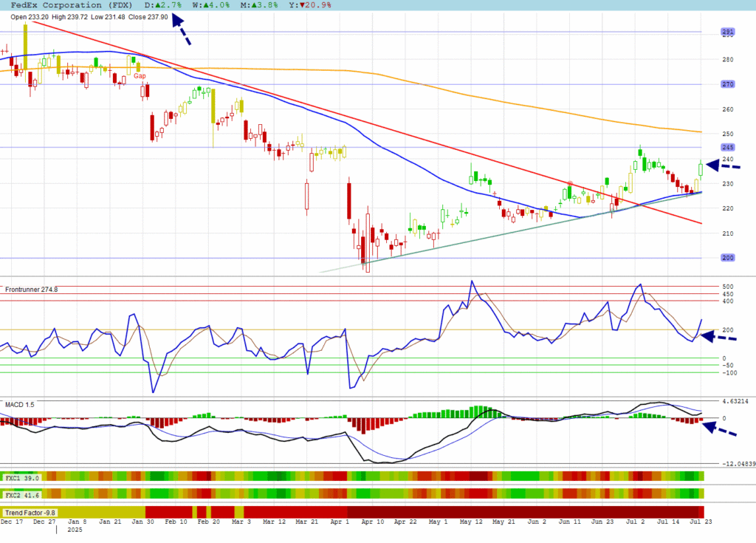
Task: Click the 270 price level tag
Action: [727, 84]
